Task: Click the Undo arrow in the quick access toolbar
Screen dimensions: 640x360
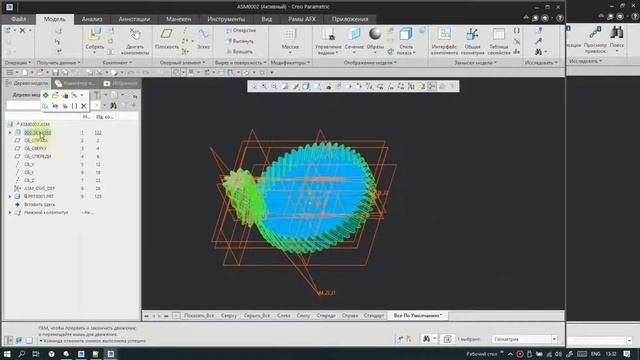Action: pos(131,73)
